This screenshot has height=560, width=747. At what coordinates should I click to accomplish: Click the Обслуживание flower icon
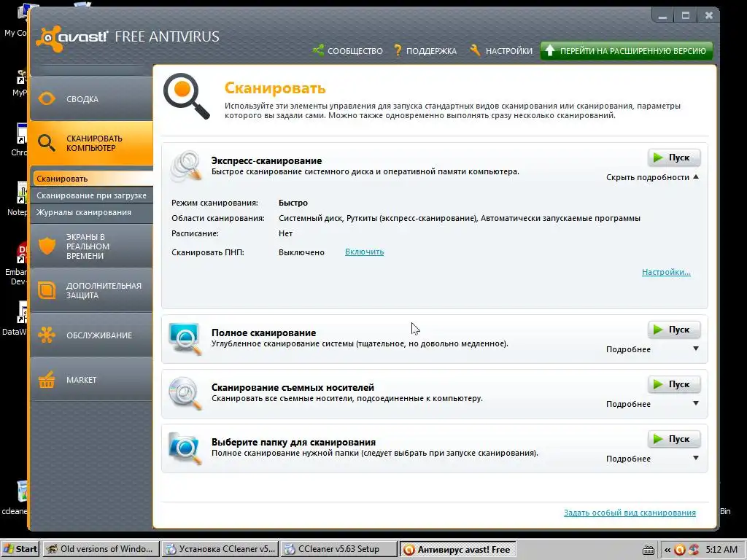[x=47, y=335]
